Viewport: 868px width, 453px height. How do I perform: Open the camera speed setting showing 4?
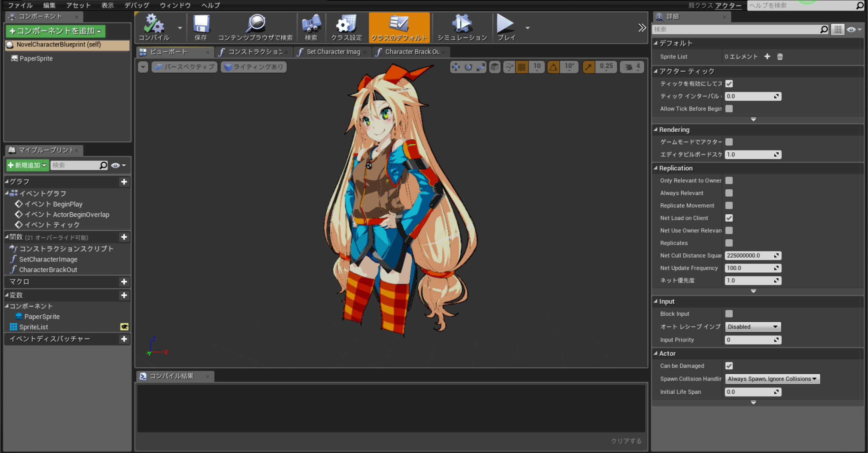(x=632, y=67)
